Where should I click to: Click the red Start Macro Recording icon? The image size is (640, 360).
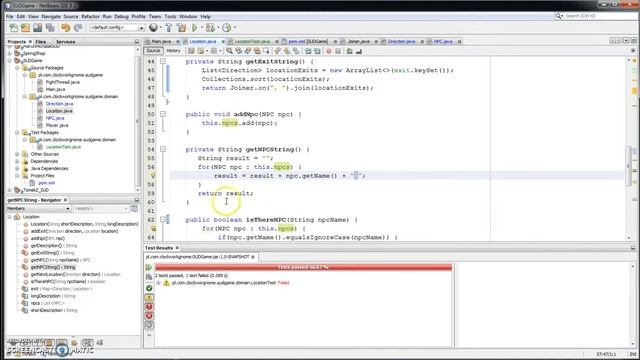(329, 51)
